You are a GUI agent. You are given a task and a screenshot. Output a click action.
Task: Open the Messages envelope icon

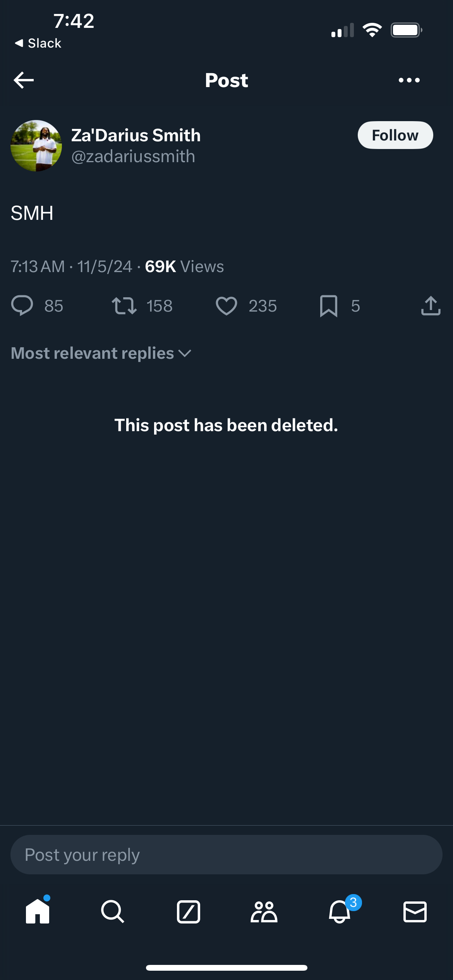(x=415, y=911)
